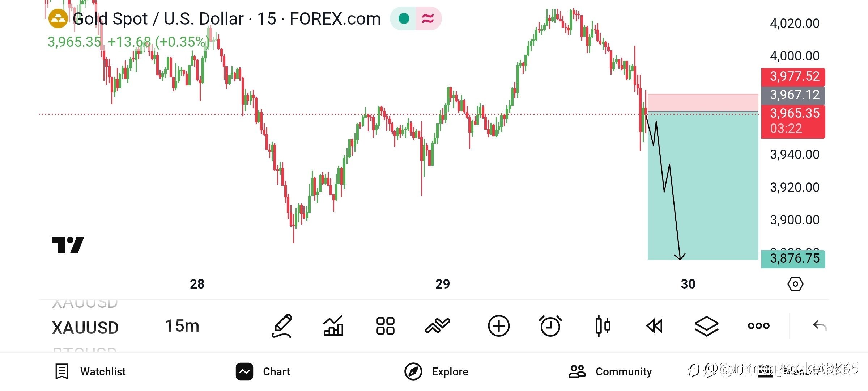The image size is (868, 391).
Task: Open chart settings hexagon icon
Action: coord(795,284)
